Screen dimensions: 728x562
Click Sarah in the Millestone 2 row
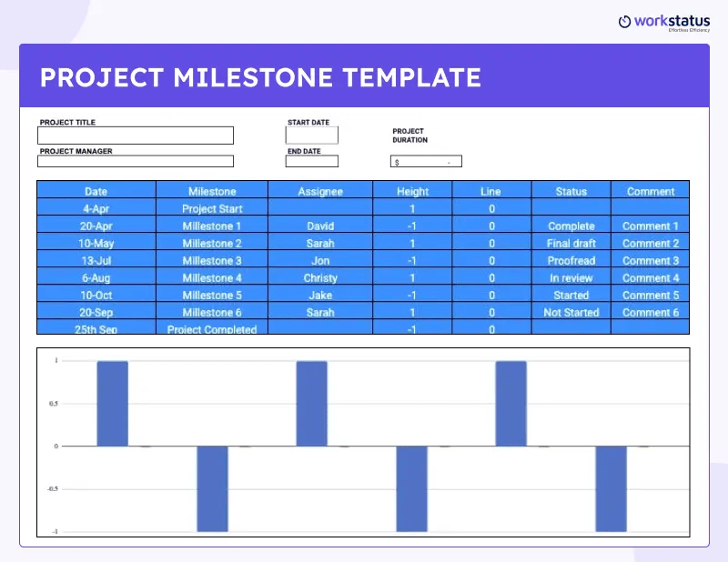pos(320,243)
